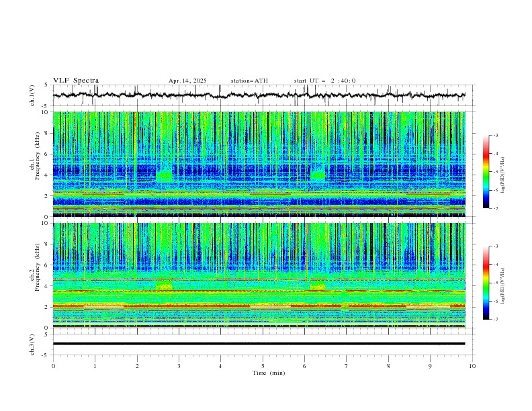
Task: Click the "-5" volt tick on ch.1 waveform axis
Action: 46,106
